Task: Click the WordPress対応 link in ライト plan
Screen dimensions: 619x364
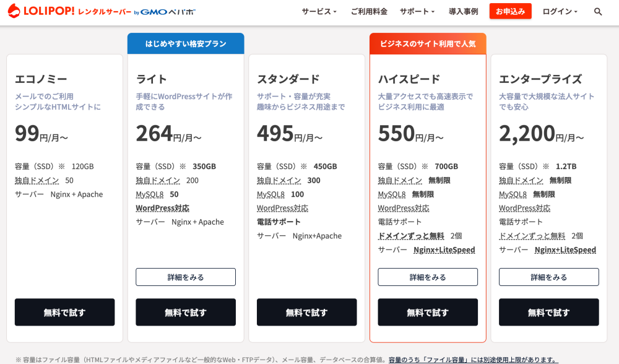Action: pos(162,208)
